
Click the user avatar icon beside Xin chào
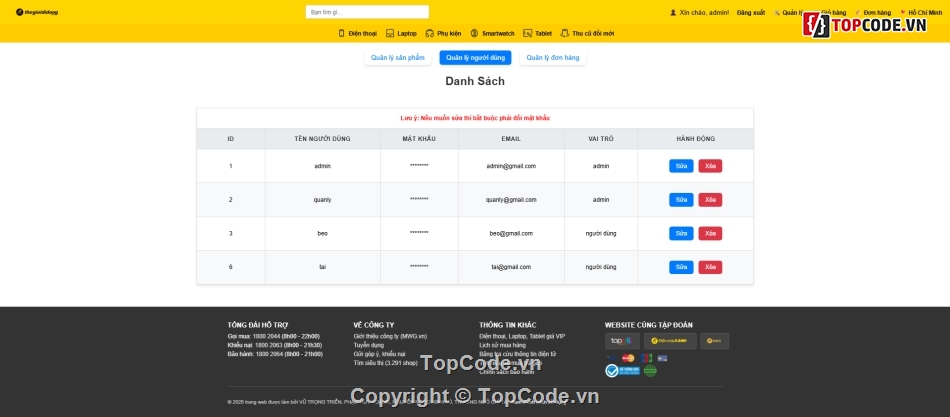pyautogui.click(x=673, y=12)
